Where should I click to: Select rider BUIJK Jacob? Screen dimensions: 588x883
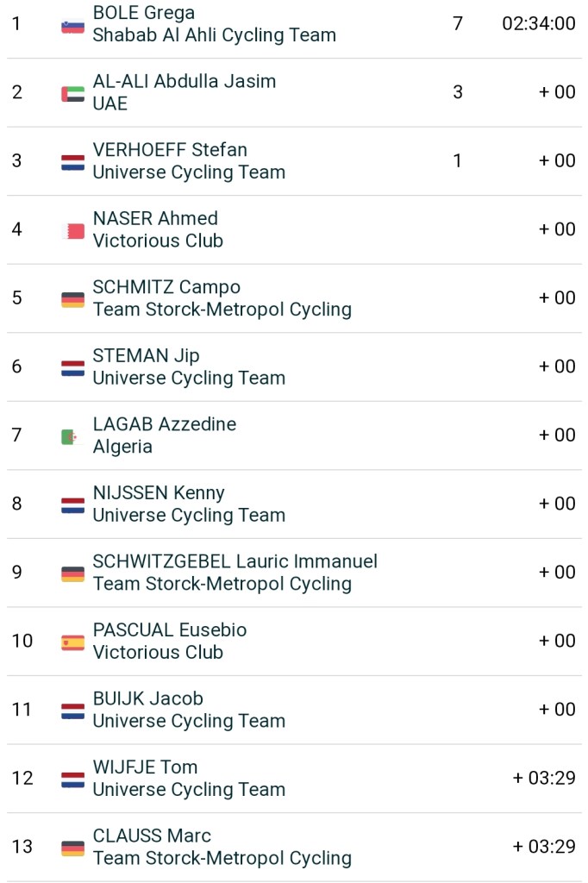coord(147,698)
